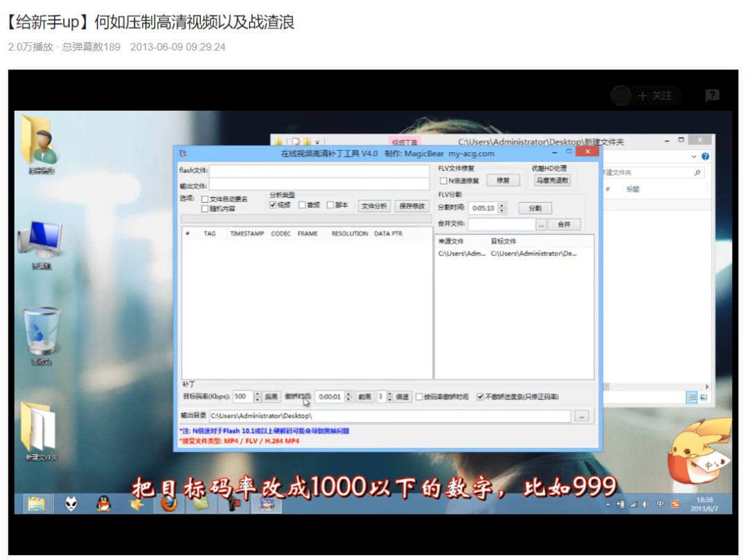Click the RESOLUTION column header
The image size is (748, 560).
(x=350, y=233)
